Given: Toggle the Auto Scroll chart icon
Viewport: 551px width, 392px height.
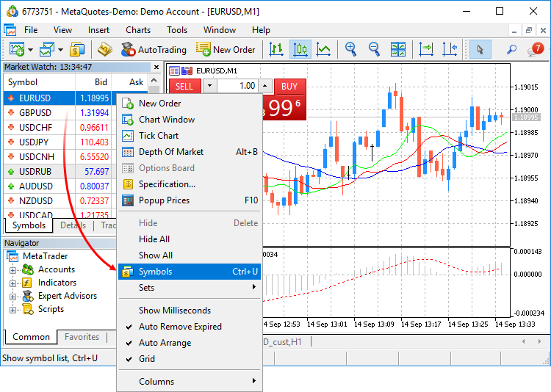Looking at the screenshot, I should pos(426,49).
